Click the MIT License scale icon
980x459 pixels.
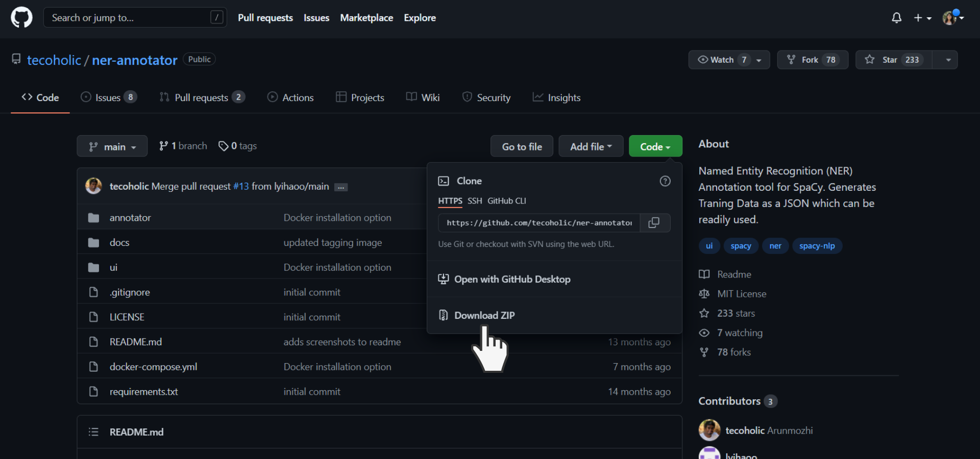[704, 294]
